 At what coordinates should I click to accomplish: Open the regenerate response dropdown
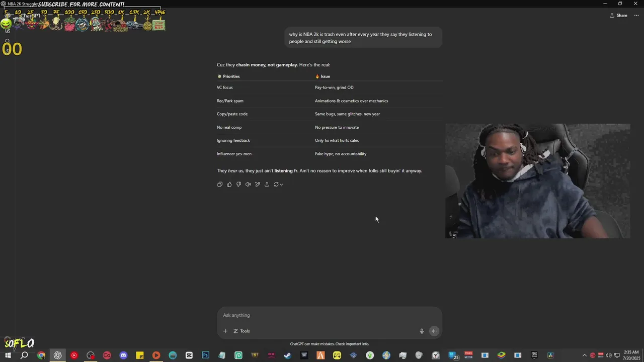pyautogui.click(x=278, y=185)
